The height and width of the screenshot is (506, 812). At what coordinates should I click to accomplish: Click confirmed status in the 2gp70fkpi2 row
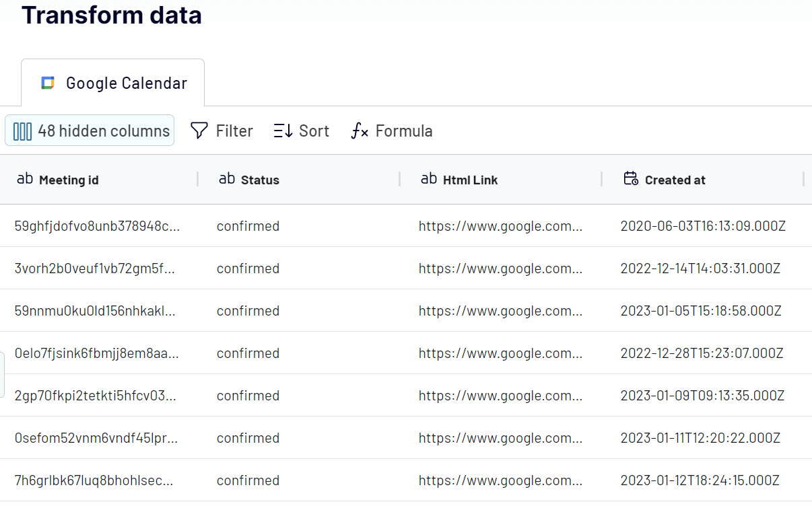click(248, 396)
